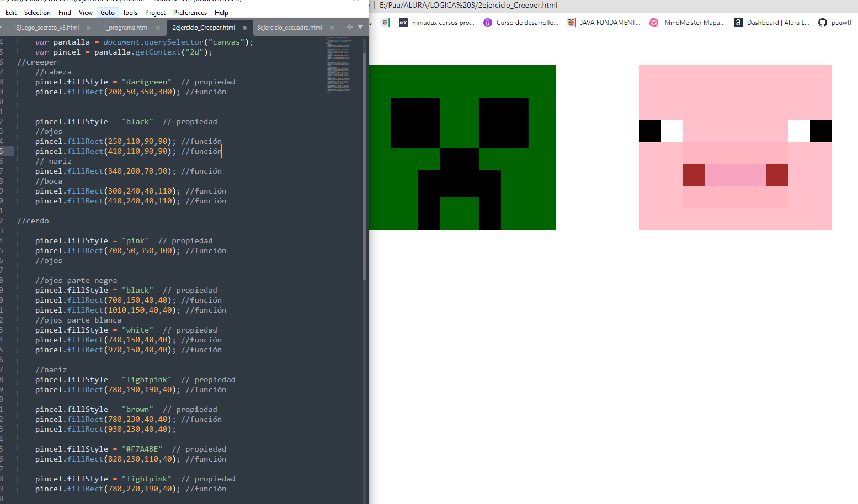Open the Edit menu
858x504 pixels.
tap(11, 12)
